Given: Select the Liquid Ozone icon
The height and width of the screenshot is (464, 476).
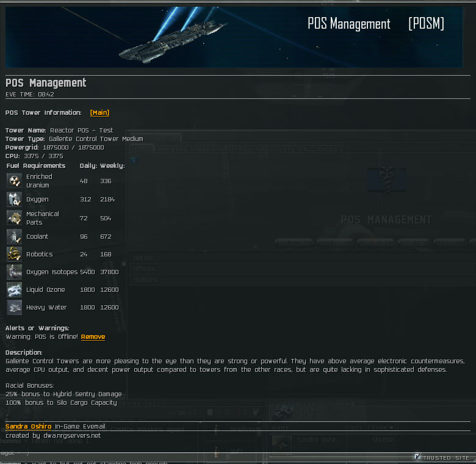Looking at the screenshot, I should coord(15,290).
